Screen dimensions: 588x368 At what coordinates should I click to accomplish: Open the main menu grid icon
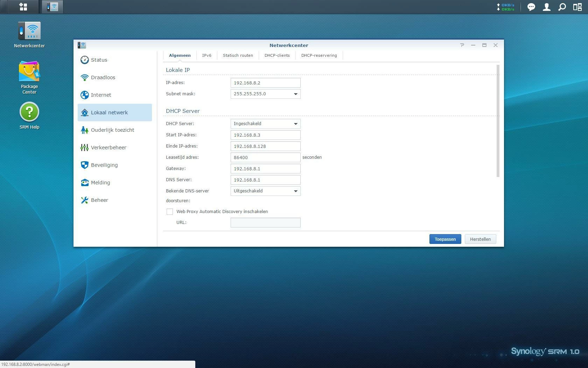(x=23, y=7)
